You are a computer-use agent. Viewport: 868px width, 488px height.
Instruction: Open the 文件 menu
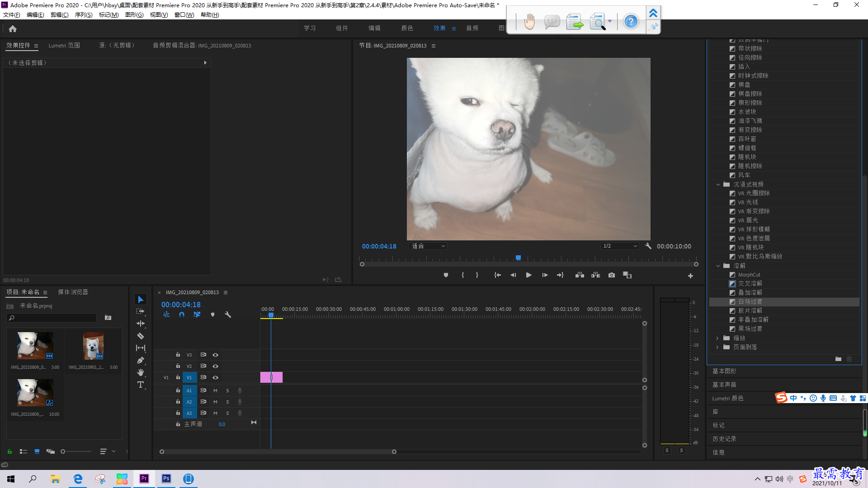(12, 15)
